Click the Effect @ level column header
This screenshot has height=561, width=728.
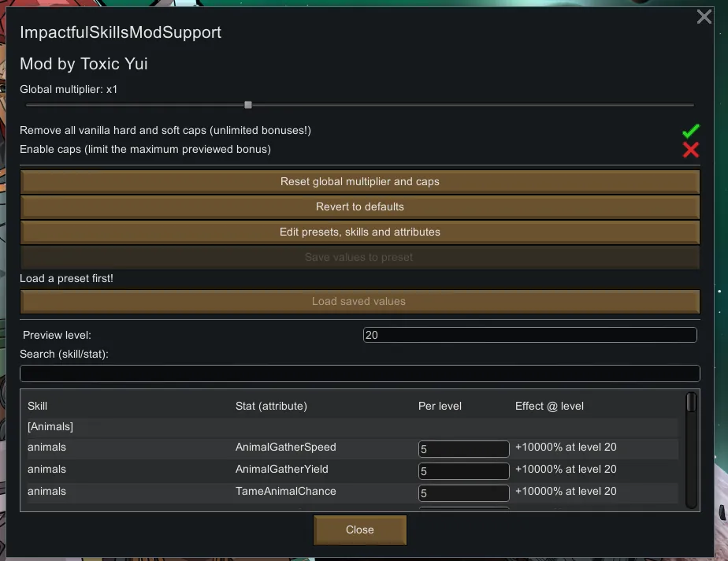549,407
